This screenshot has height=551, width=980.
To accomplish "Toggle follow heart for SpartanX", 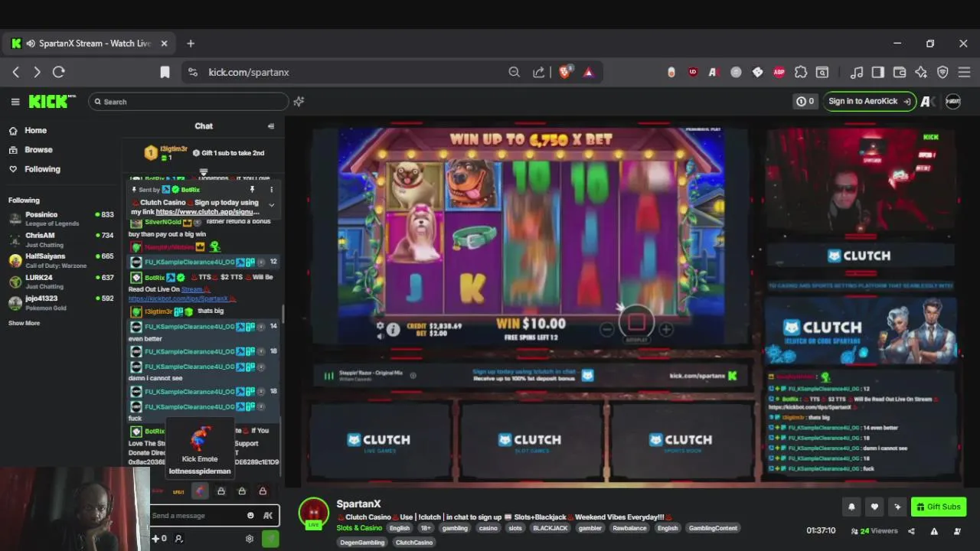I will [874, 507].
